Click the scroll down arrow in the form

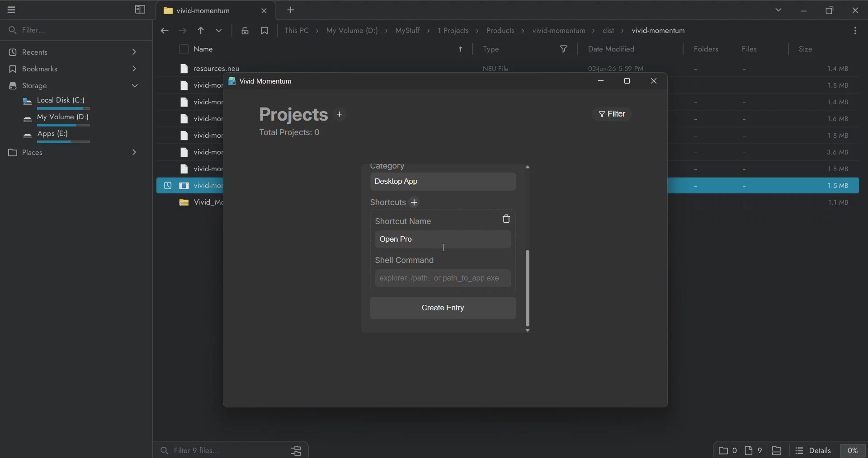tap(528, 331)
